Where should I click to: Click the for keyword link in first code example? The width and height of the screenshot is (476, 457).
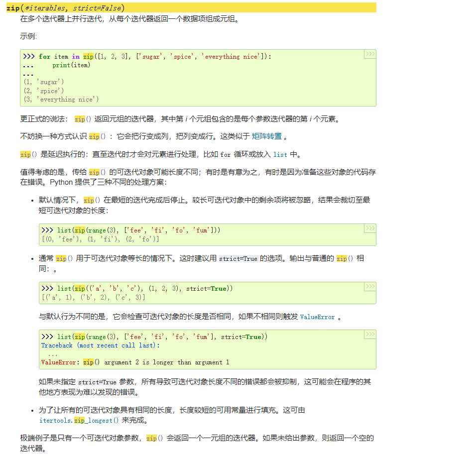click(44, 56)
